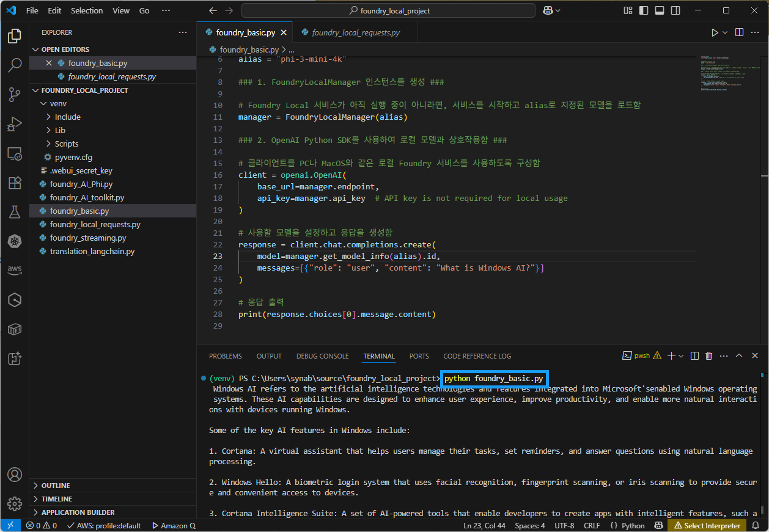Click the code minimap preview

coord(729,73)
